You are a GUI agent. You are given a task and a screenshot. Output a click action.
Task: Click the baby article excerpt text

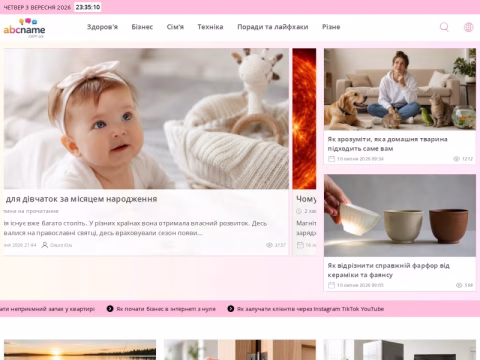tap(136, 228)
